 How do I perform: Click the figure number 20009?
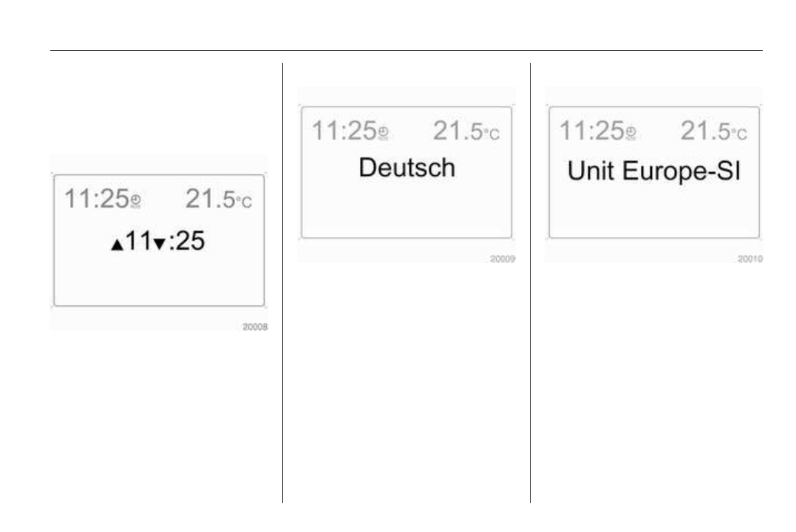tap(503, 259)
